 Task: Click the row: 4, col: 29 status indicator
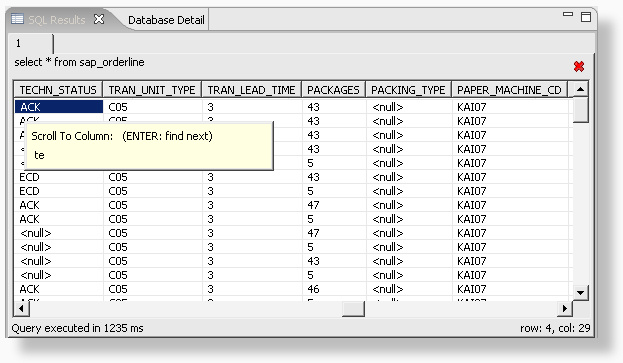555,328
